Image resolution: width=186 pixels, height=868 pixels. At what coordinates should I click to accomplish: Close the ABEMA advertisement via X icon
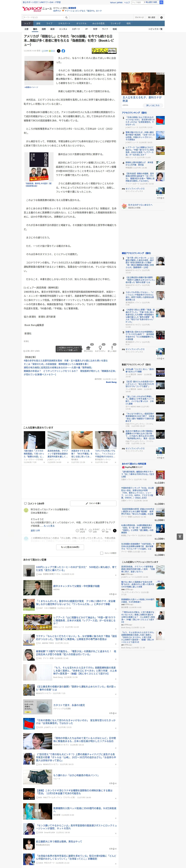[x=163, y=73]
